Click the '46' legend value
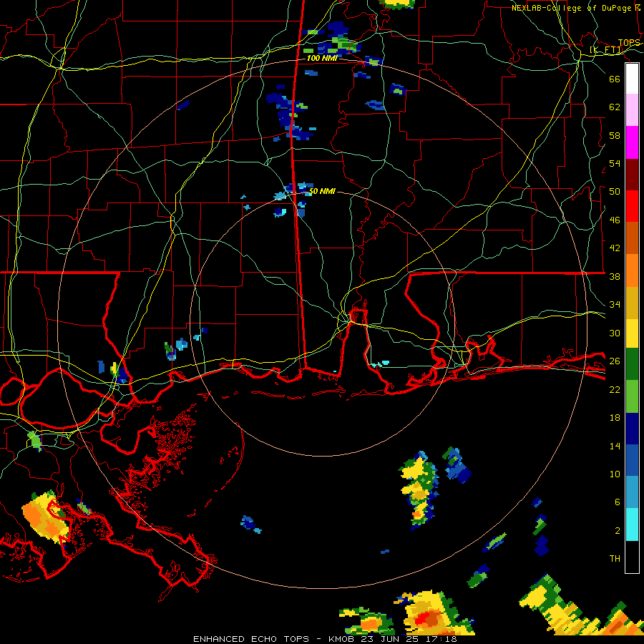 (x=615, y=220)
